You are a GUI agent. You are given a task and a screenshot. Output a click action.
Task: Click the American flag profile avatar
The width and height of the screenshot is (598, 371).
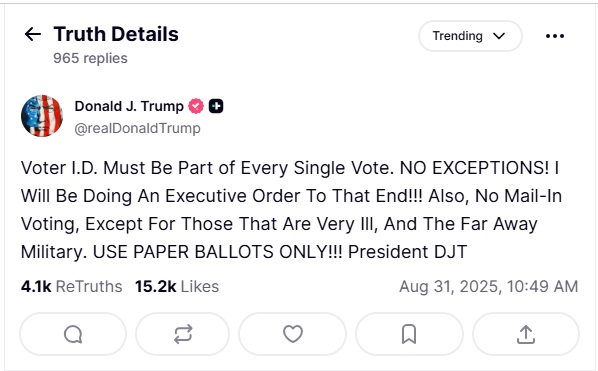click(x=42, y=116)
